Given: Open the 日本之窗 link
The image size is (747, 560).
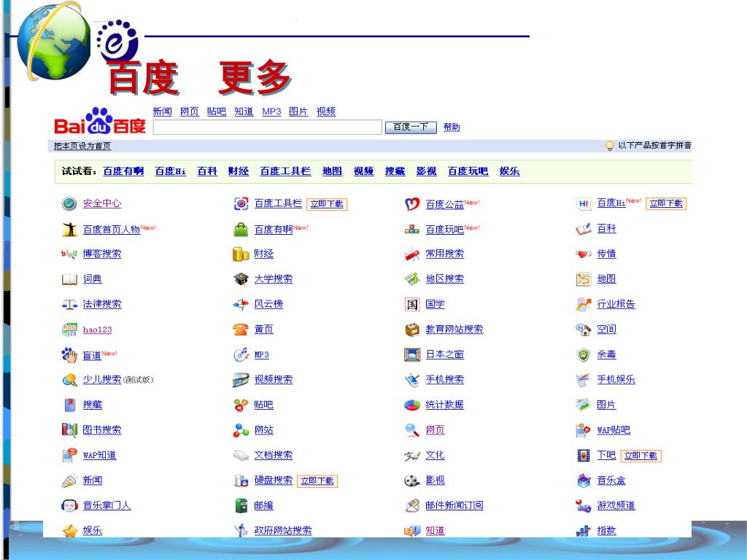Looking at the screenshot, I should tap(445, 354).
